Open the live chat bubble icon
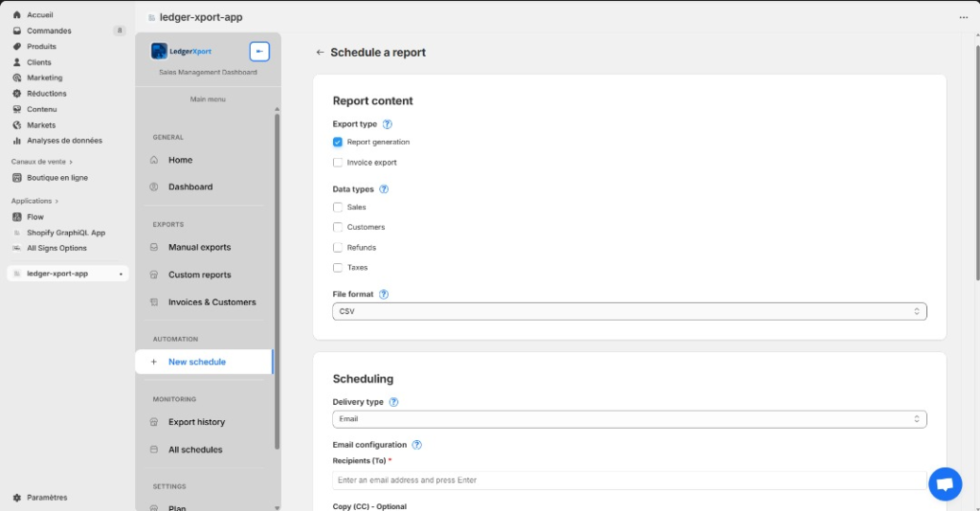The width and height of the screenshot is (980, 511). pyautogui.click(x=945, y=484)
